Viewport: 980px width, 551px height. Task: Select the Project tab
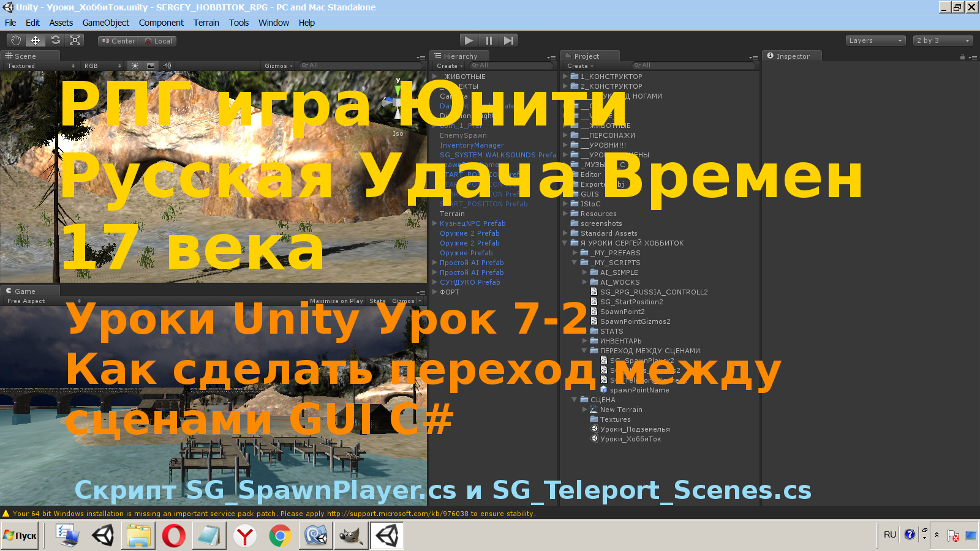pos(590,56)
